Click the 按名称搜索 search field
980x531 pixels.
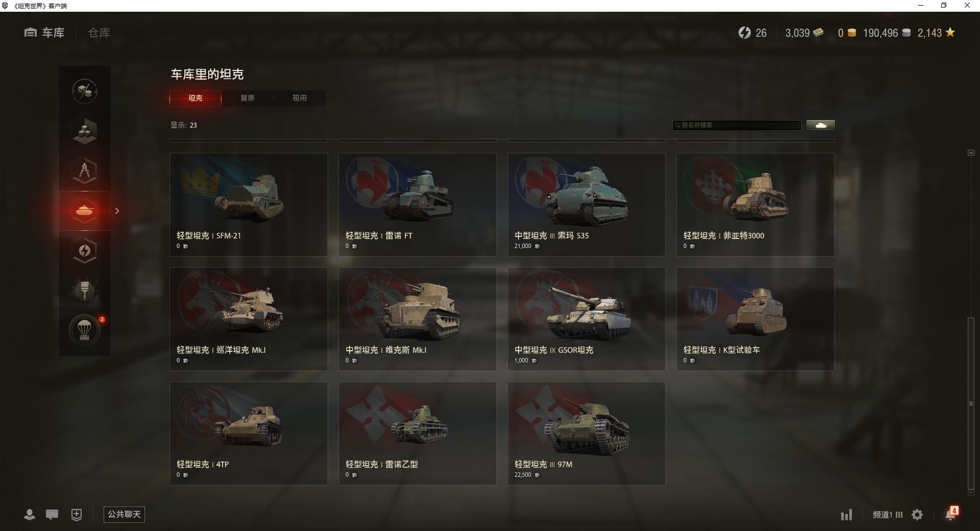point(737,125)
